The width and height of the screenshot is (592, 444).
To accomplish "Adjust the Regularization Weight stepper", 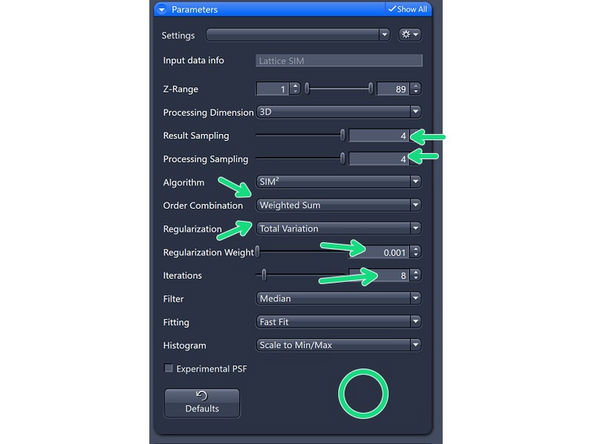I will (416, 252).
